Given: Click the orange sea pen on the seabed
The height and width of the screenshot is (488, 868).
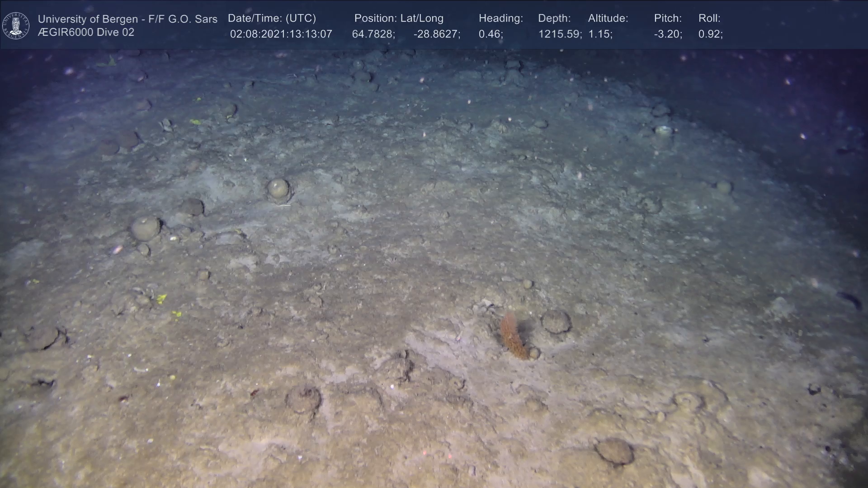Looking at the screenshot, I should (x=512, y=337).
